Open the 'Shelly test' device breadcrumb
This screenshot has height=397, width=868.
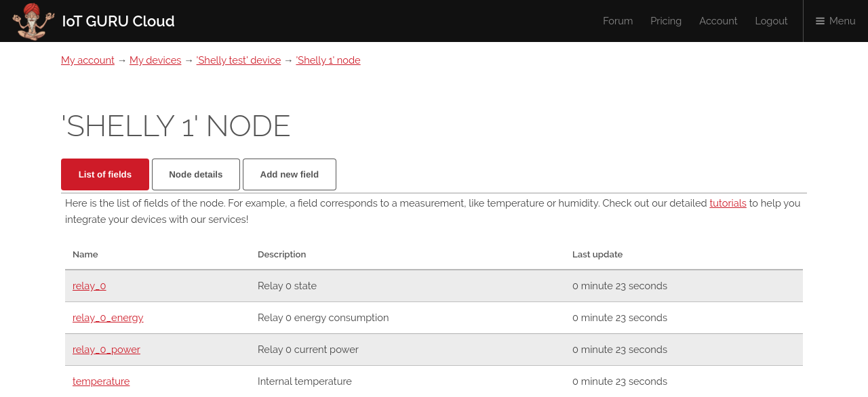point(238,60)
